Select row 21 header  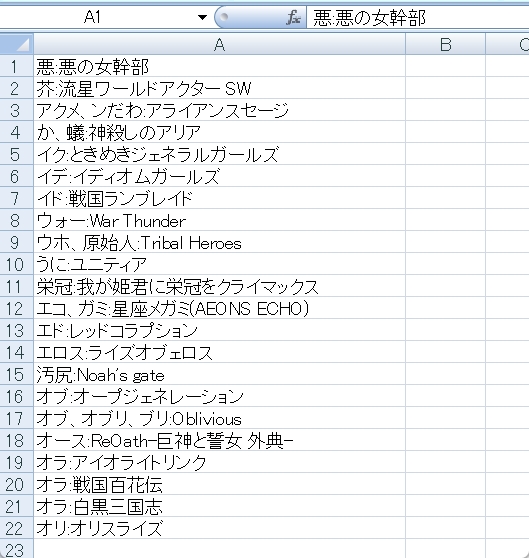coord(16,506)
